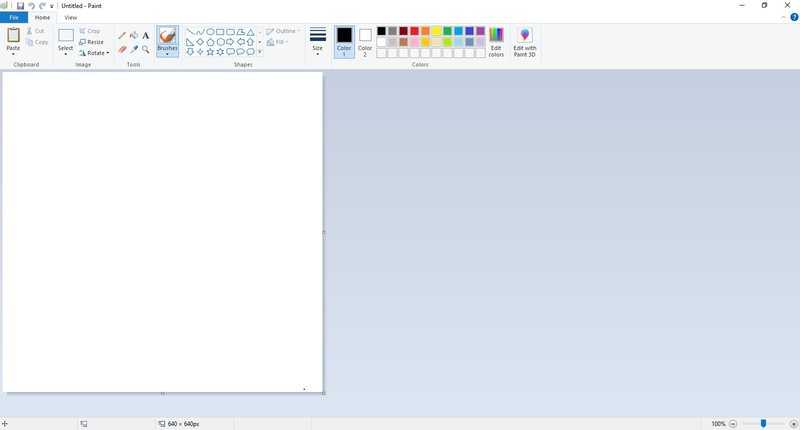Screen dimensions: 800x430
Task: Click the Cut button
Action: (36, 31)
